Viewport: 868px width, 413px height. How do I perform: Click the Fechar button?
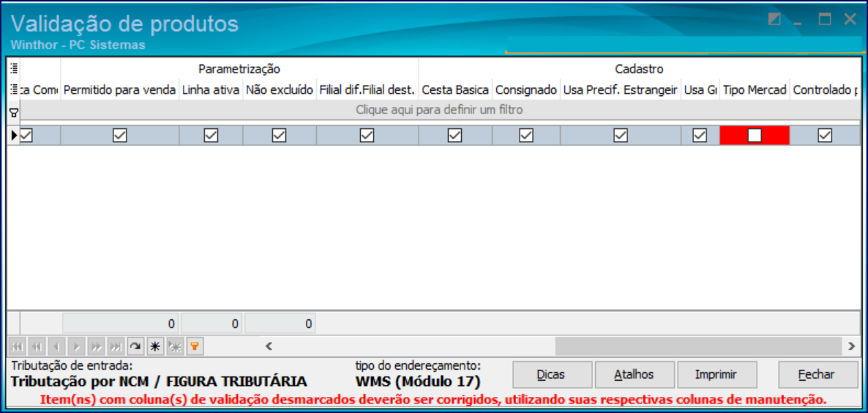tap(817, 375)
